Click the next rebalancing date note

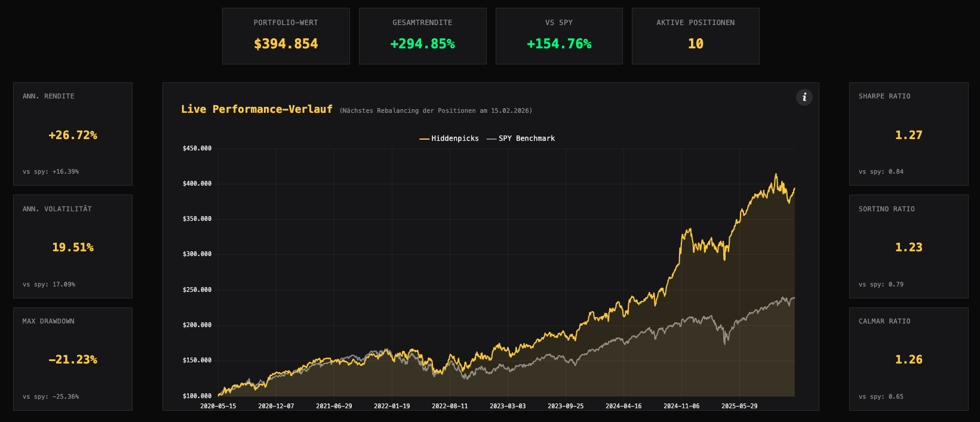pos(436,111)
